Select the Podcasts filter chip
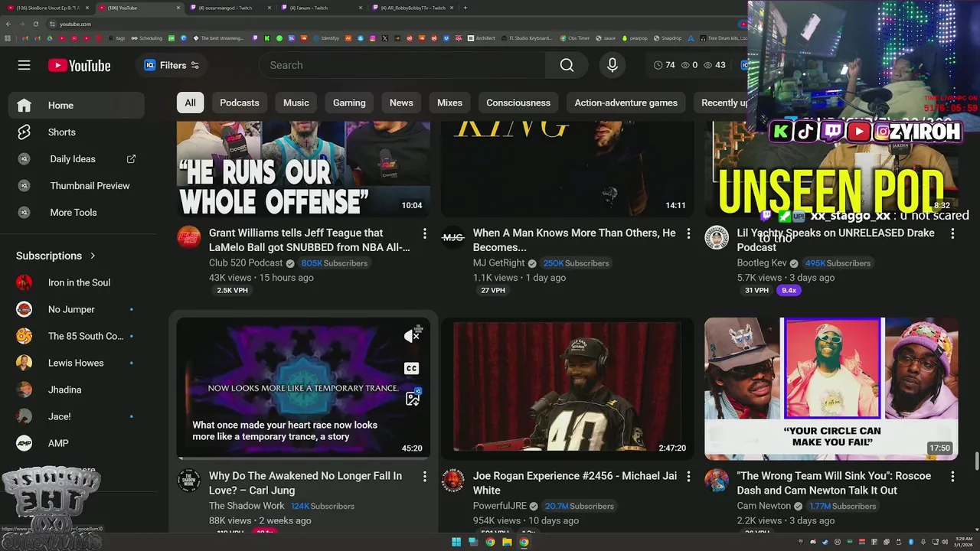This screenshot has height=551, width=980. [x=240, y=103]
